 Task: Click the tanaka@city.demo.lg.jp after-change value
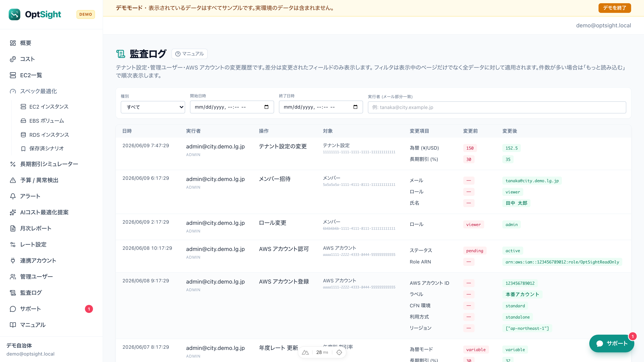click(x=532, y=181)
